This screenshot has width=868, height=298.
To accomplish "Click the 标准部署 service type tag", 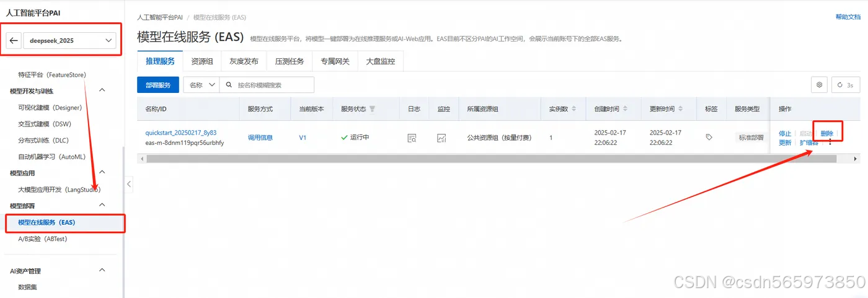I will click(751, 138).
